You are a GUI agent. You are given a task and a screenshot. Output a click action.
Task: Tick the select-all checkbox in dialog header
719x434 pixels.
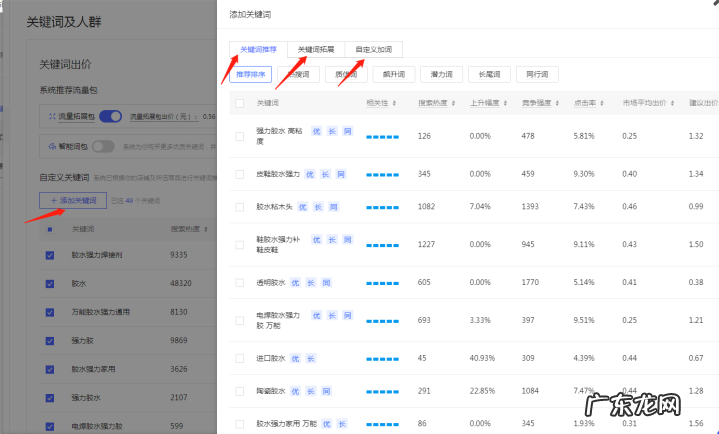[x=239, y=103]
